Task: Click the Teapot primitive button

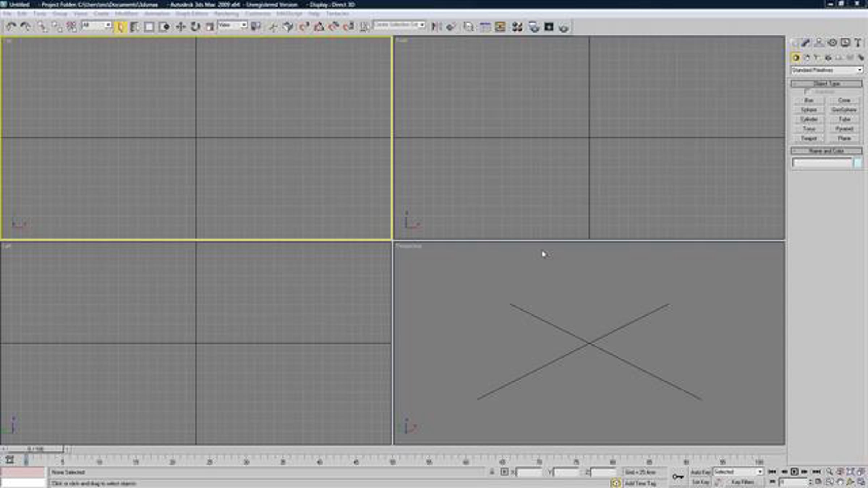Action: (x=809, y=138)
